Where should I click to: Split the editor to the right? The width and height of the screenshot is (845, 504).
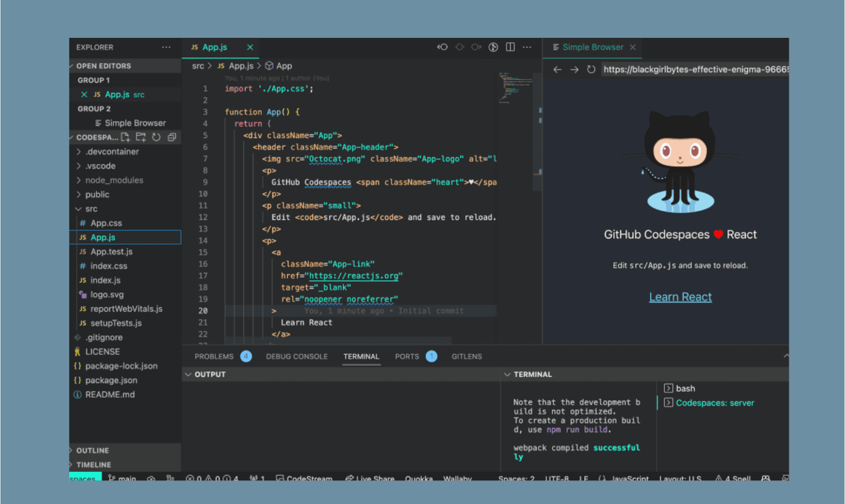click(x=510, y=47)
